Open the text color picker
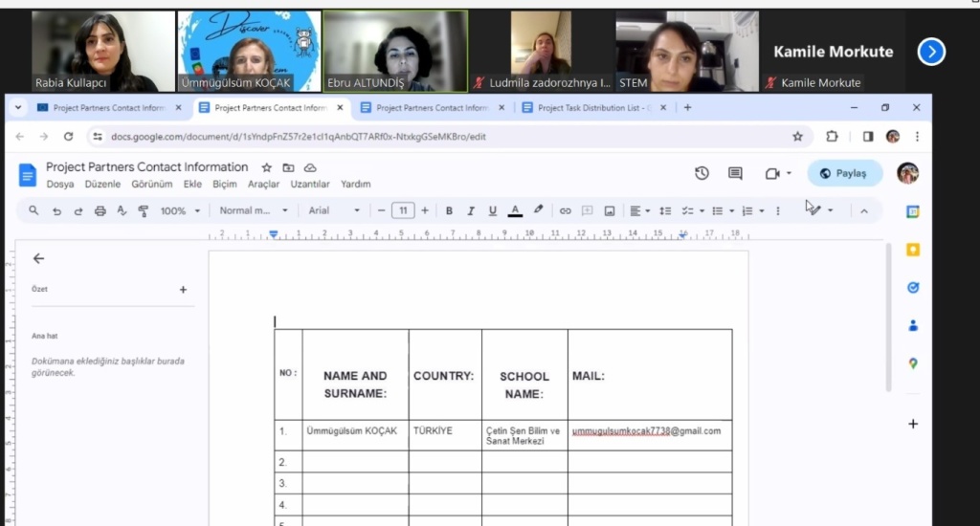980x526 pixels. (x=515, y=210)
